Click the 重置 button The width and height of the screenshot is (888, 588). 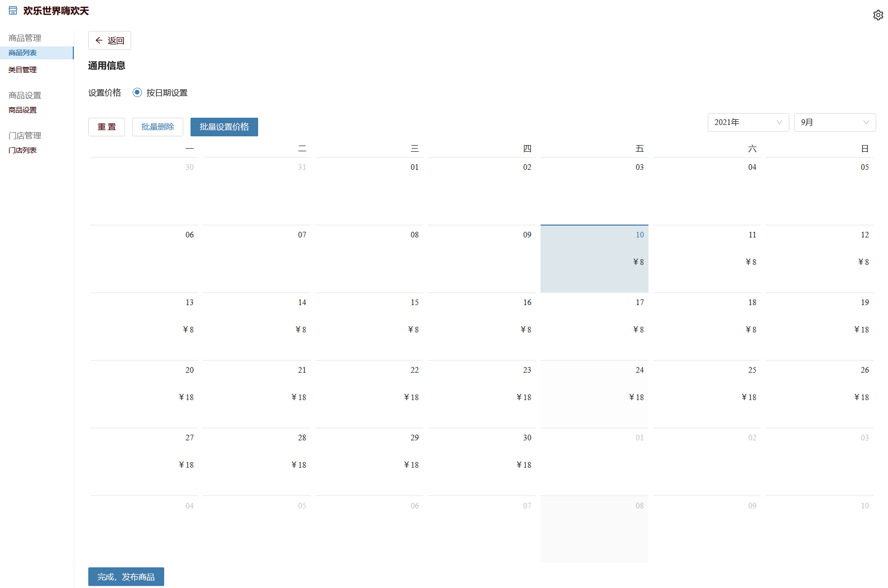click(x=106, y=127)
